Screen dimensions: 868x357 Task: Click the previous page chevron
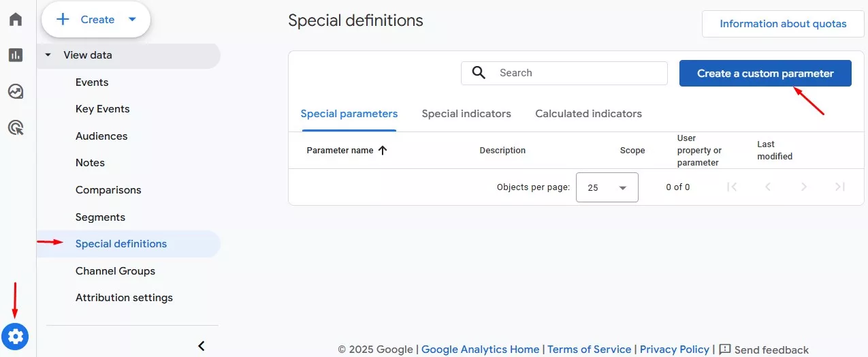coord(768,187)
